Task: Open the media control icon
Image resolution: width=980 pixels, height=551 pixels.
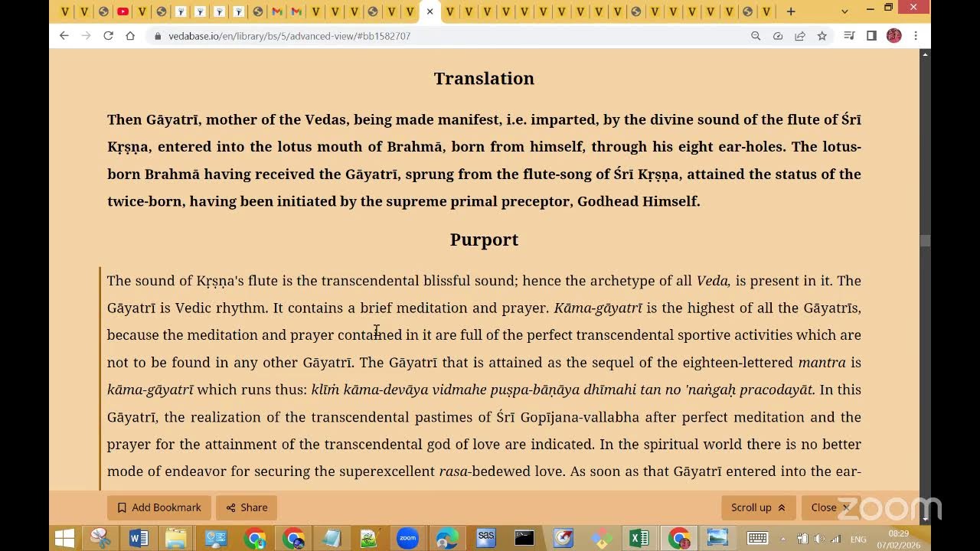Action: pyautogui.click(x=849, y=36)
